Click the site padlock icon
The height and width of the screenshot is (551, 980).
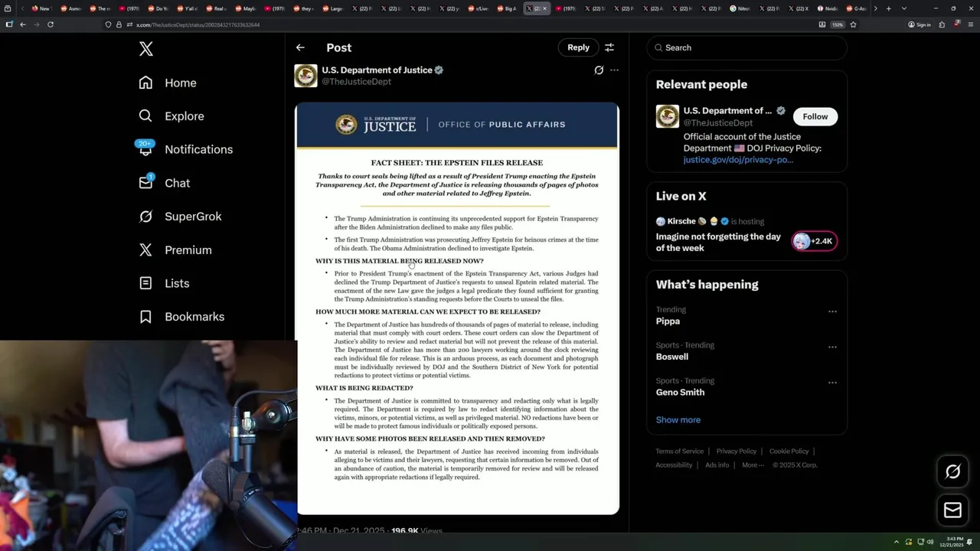[119, 24]
